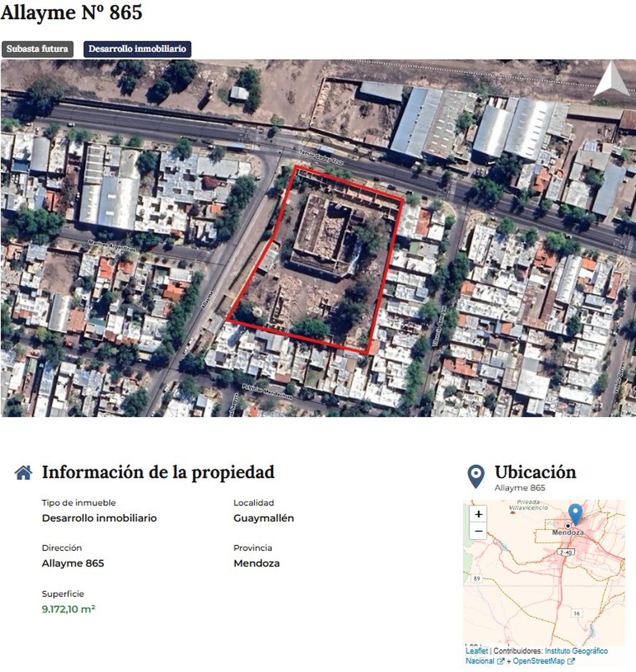Click the "+" zoom-in control on the map
Image resolution: width=636 pixels, height=672 pixels.
tap(479, 514)
